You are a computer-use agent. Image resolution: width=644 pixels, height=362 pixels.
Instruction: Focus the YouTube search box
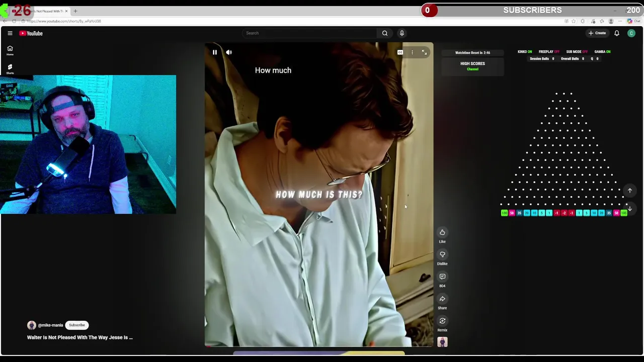click(x=309, y=33)
